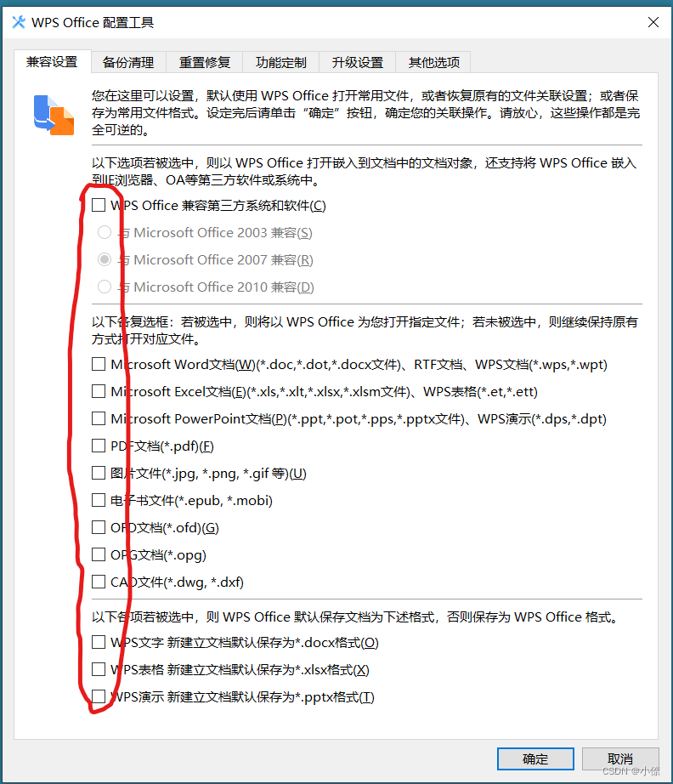Click the 取消 button
The image size is (673, 784).
click(x=620, y=759)
